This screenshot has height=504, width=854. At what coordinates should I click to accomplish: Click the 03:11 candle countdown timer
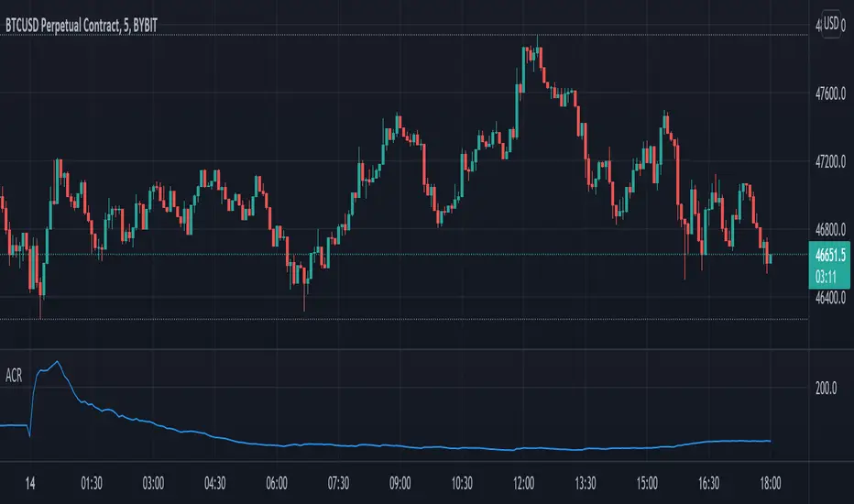pyautogui.click(x=829, y=274)
